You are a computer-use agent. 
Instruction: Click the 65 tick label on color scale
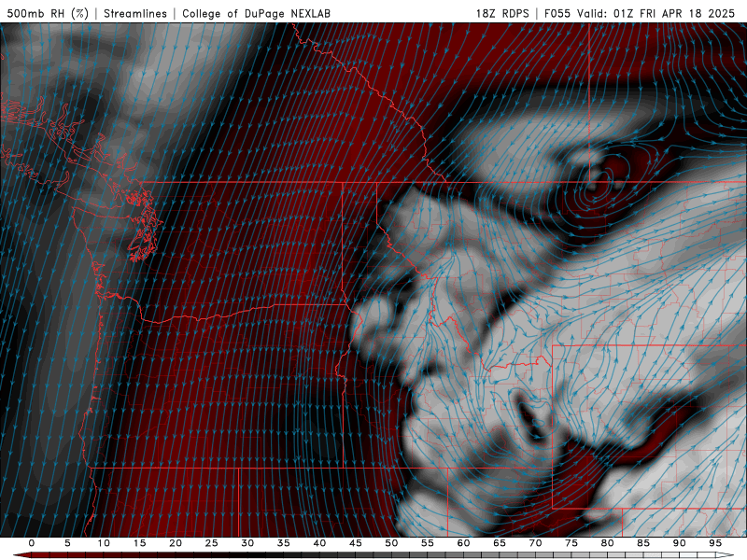pyautogui.click(x=500, y=543)
